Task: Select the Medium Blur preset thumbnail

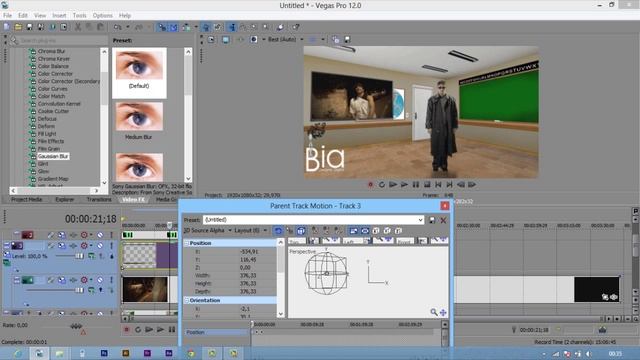Action: 139,117
